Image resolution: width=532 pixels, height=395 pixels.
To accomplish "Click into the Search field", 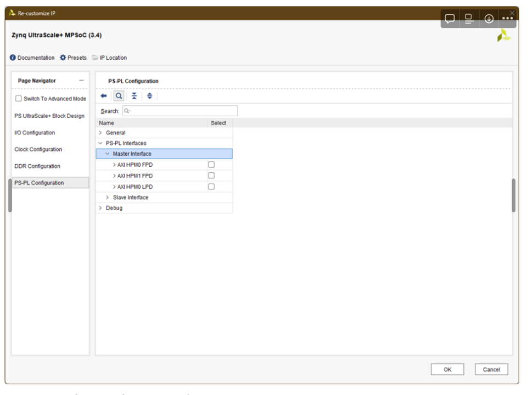I will (x=180, y=111).
